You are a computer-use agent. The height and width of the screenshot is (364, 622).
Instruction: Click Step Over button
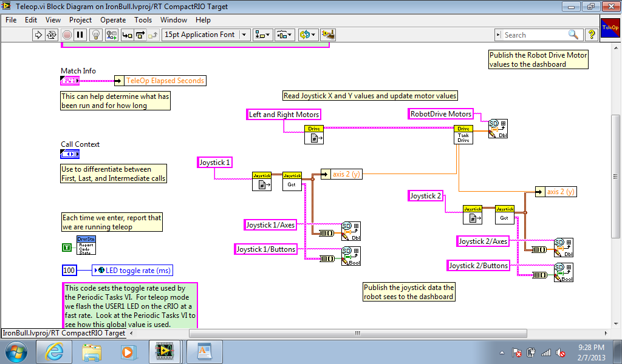point(140,35)
